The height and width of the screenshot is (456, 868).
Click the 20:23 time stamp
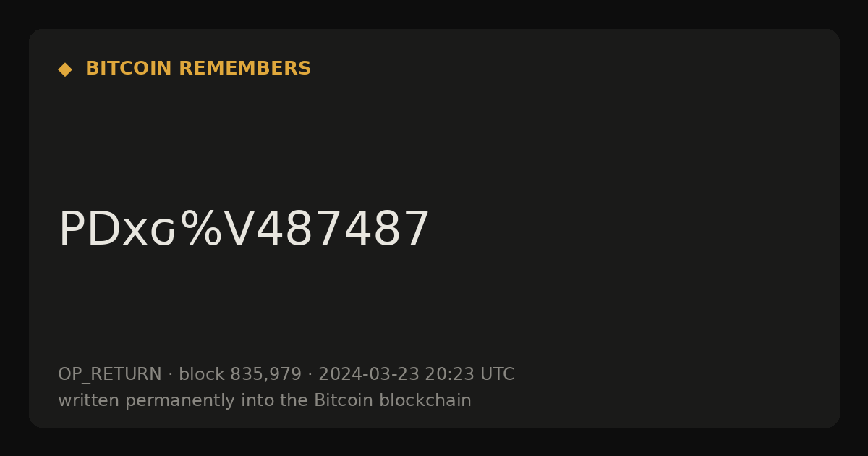(449, 374)
